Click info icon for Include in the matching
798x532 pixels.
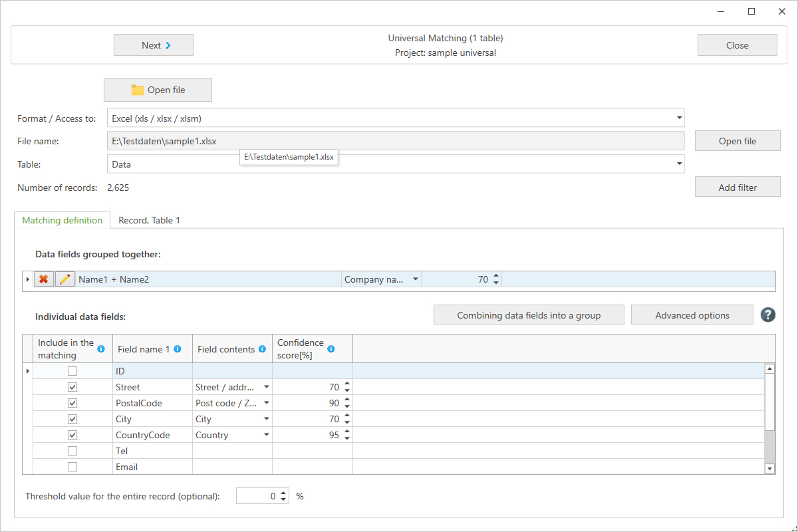[x=101, y=348]
